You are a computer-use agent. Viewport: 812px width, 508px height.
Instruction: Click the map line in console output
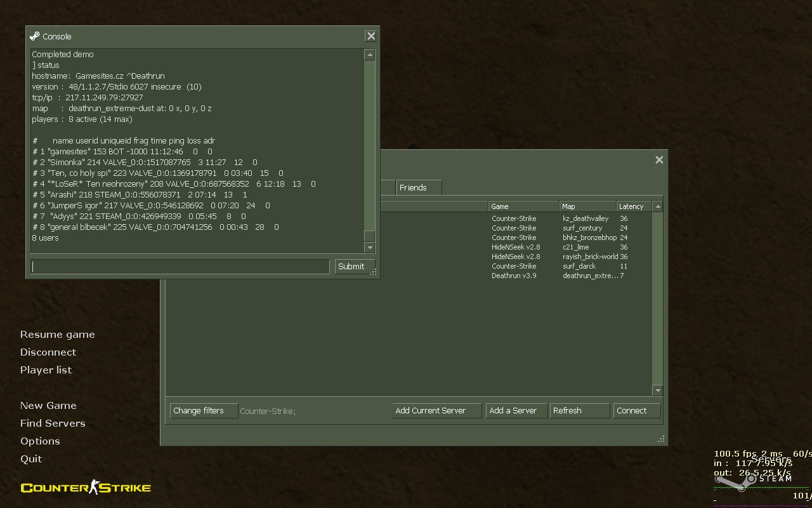[x=122, y=108]
